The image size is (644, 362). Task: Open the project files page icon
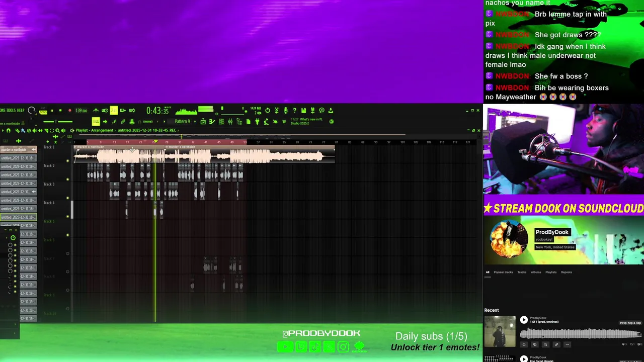tap(249, 122)
